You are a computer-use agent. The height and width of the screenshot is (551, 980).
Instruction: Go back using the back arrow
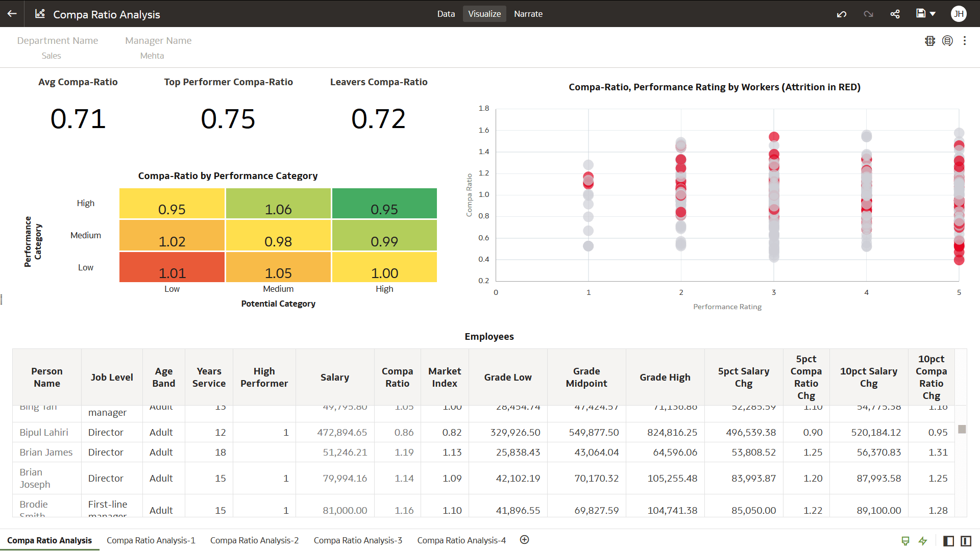pos(12,14)
